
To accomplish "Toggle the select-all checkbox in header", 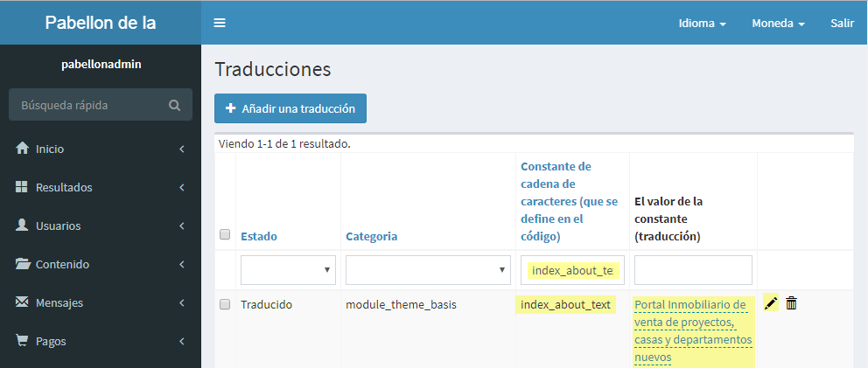I will (225, 234).
